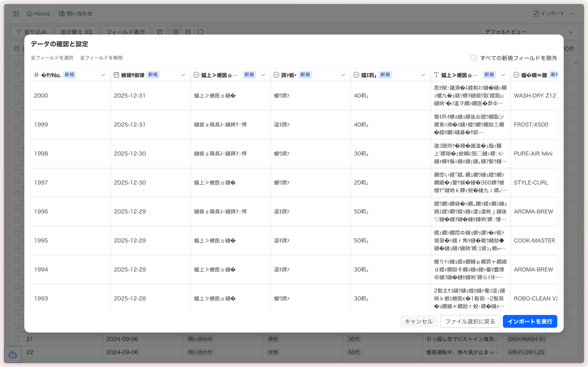Click the robot assistant icon at bottom-left
This screenshot has height=367, width=588.
(x=13, y=355)
